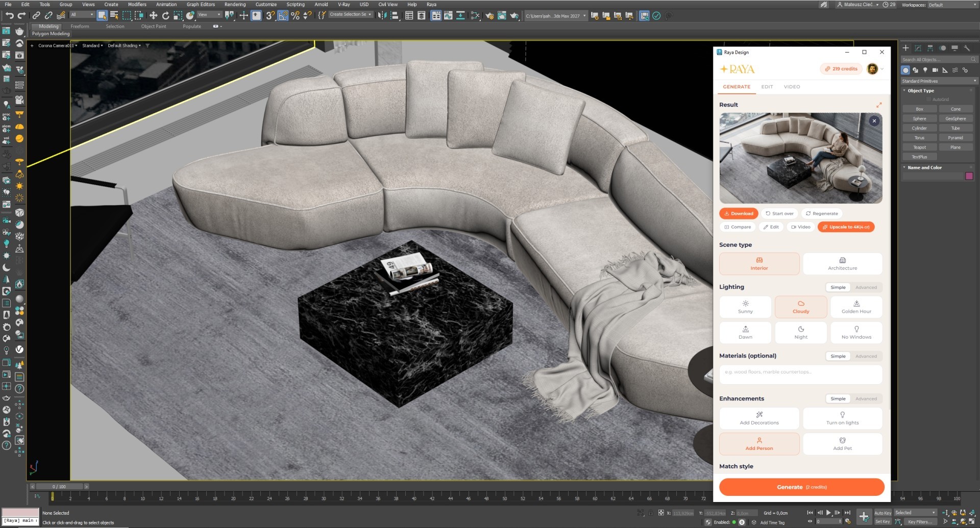Image resolution: width=980 pixels, height=528 pixels.
Task: Click the Raya result image thumbnail
Action: point(800,158)
